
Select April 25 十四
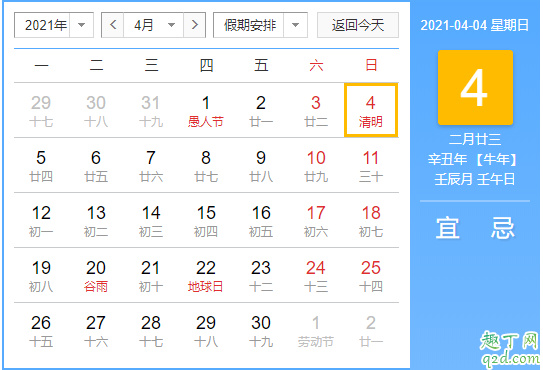click(371, 276)
